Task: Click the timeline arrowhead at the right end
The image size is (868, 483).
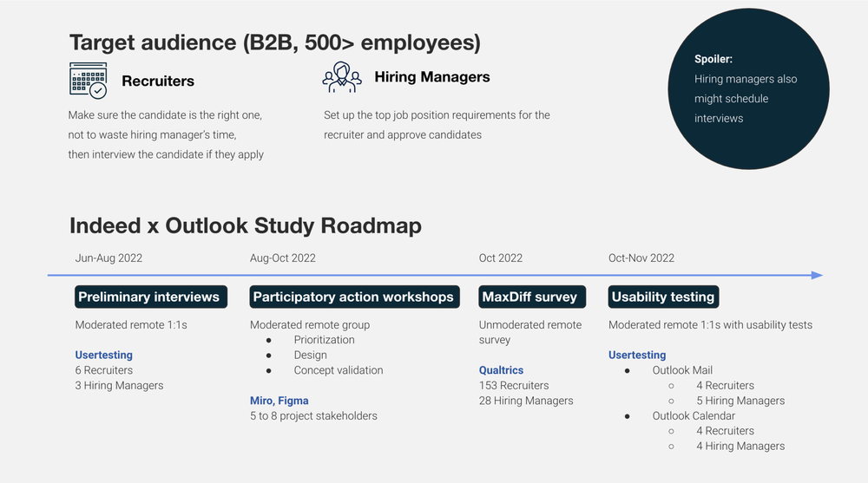Action: (817, 275)
